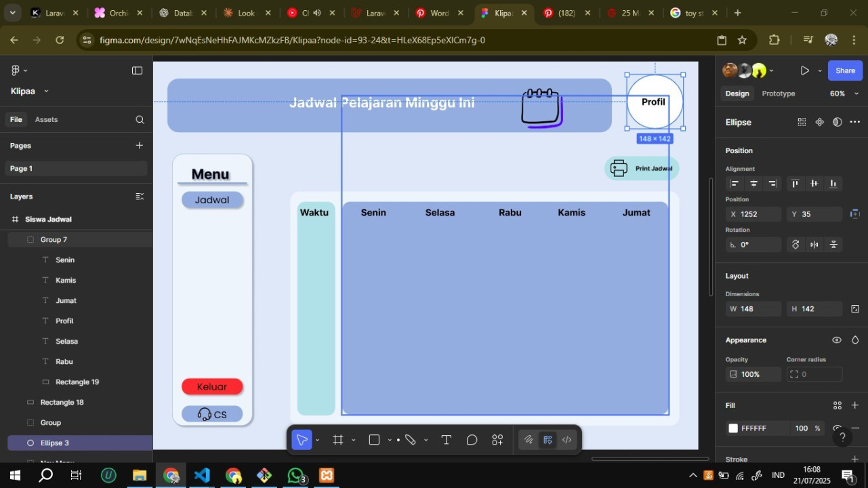The image size is (868, 488).
Task: Click the flip horizontal icon under Rotation
Action: 814,245
